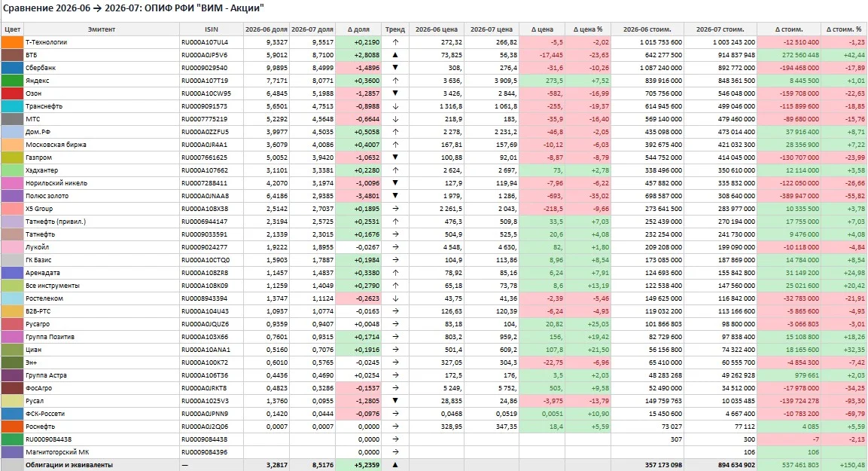Click the +150,48 value percent cell
868x471 pixels.
pos(844,465)
